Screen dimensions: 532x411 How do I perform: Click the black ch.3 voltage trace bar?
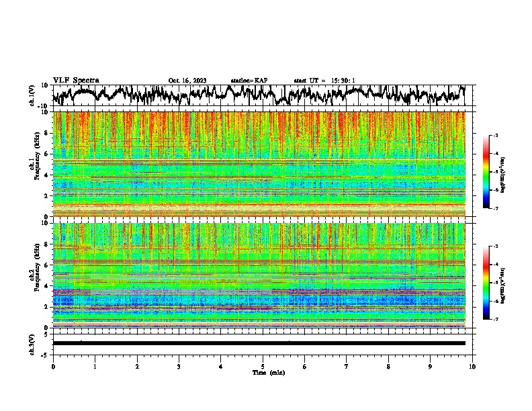[x=259, y=343]
